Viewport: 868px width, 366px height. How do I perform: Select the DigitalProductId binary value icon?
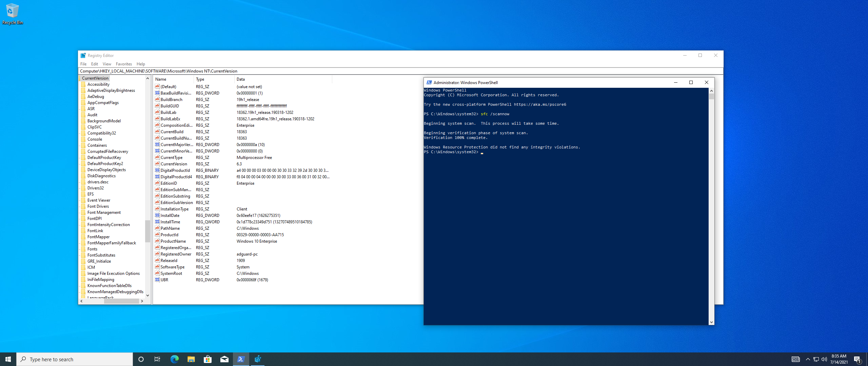click(x=157, y=170)
